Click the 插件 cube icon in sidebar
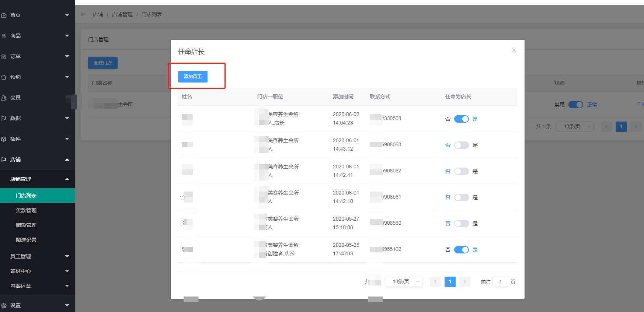644x312 pixels. click(4, 139)
